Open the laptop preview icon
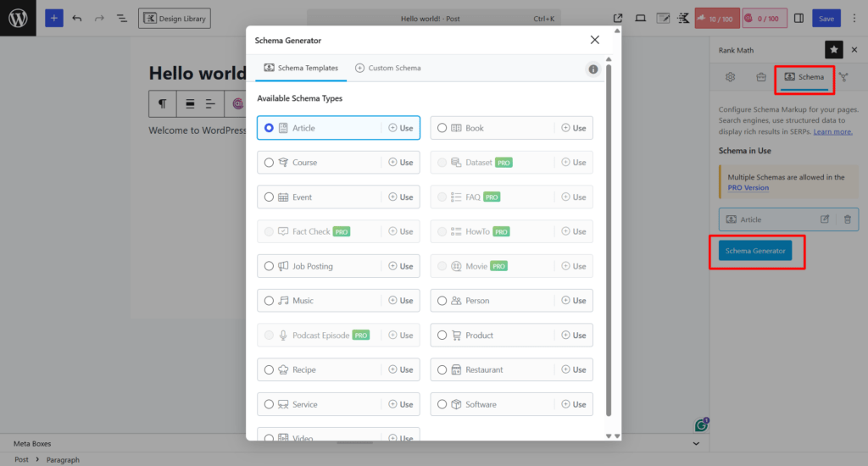This screenshot has width=868, height=466. click(641, 19)
